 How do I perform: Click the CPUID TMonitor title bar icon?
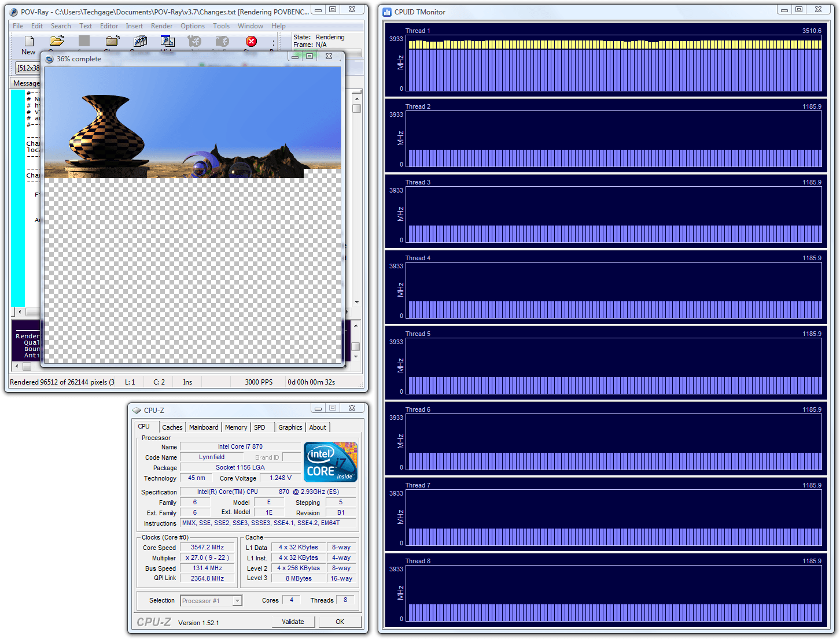coord(387,12)
